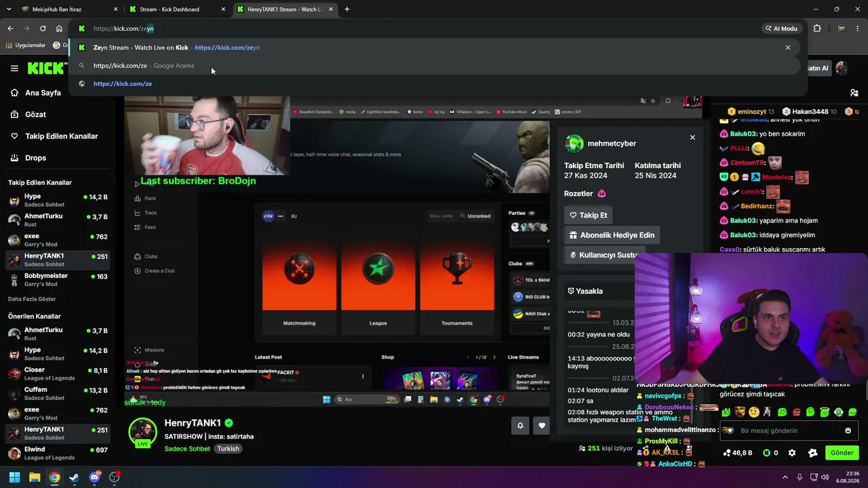Click Abonelik Hediye Edin button
This screenshot has height=488, width=868.
612,235
